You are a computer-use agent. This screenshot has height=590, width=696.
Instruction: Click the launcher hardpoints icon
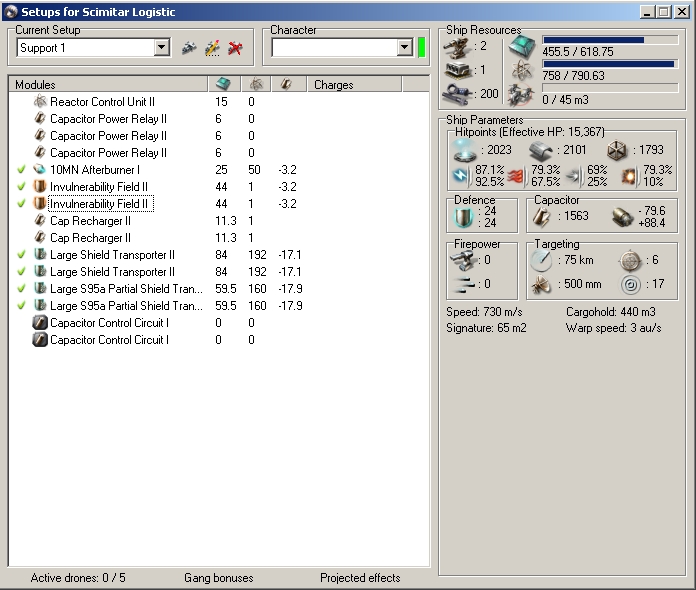point(458,71)
